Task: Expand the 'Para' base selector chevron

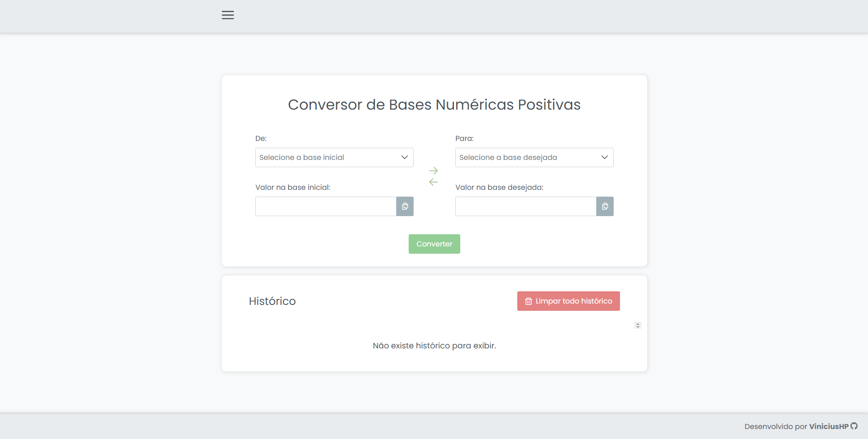Action: tap(604, 157)
